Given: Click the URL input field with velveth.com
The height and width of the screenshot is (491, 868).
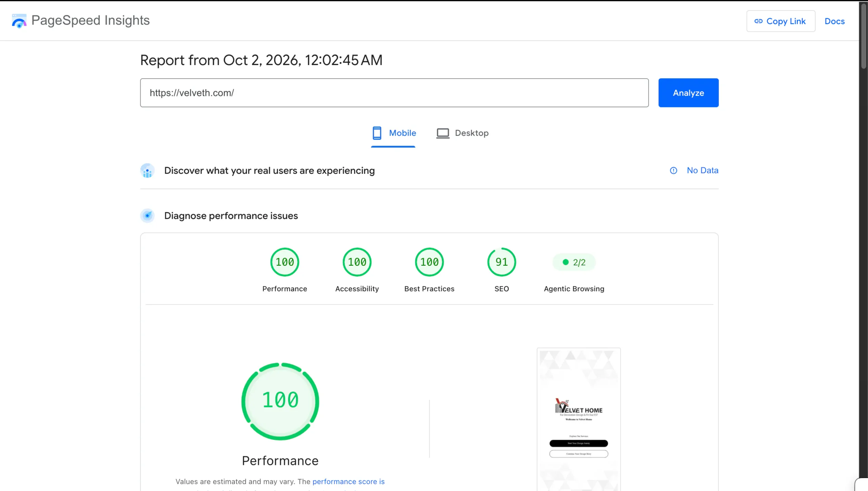Looking at the screenshot, I should coord(394,93).
